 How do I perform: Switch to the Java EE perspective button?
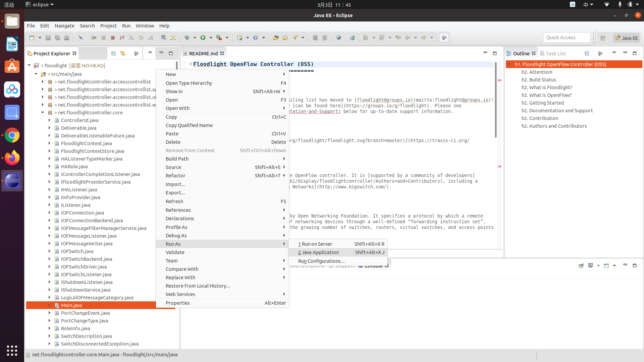coord(626,38)
